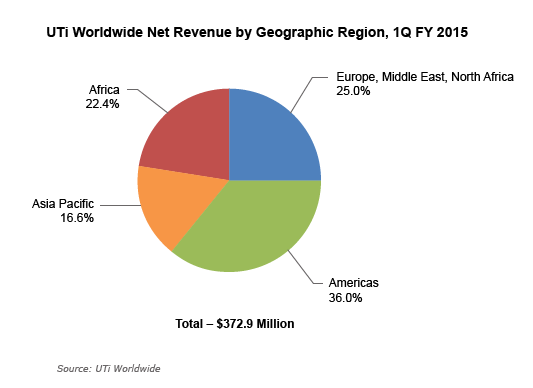Viewport: 533px width, 388px height.
Task: Click the chart title about UTi Worldwide Net Revenue
Action: [257, 33]
